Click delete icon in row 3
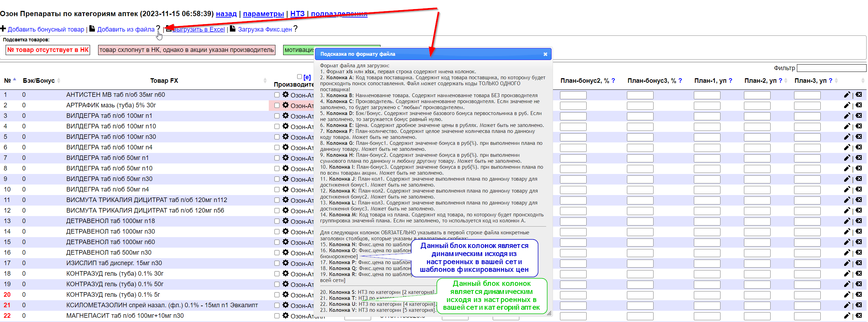 pyautogui.click(x=859, y=116)
